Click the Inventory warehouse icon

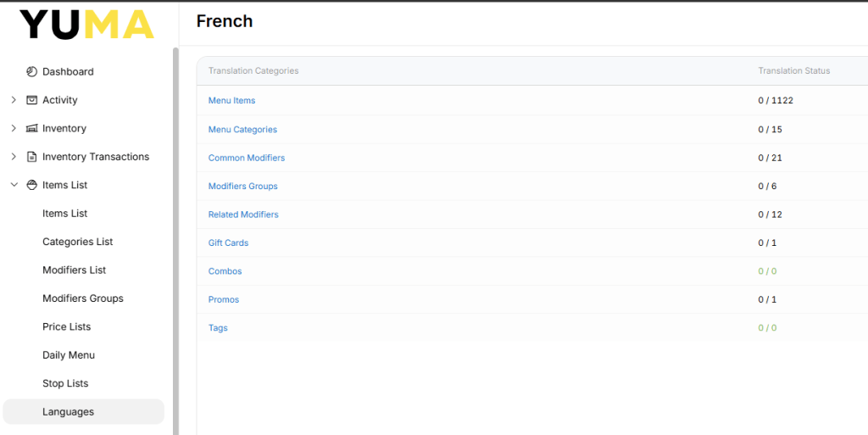click(x=31, y=128)
